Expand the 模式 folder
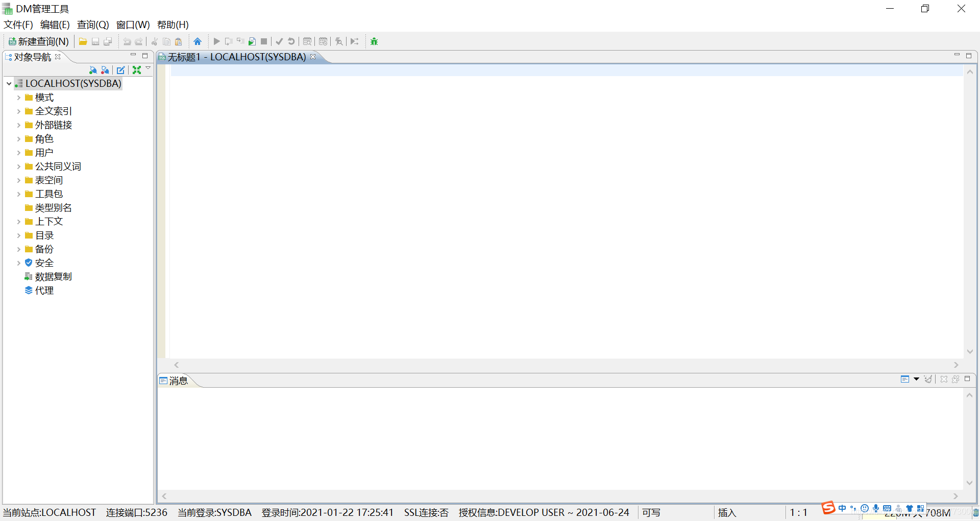 coord(18,97)
